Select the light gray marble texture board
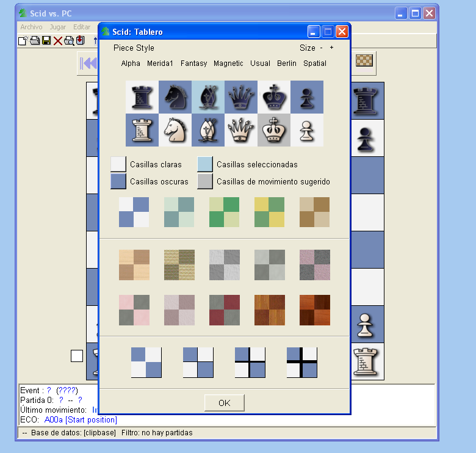The height and width of the screenshot is (453, 476). pyautogui.click(x=225, y=265)
